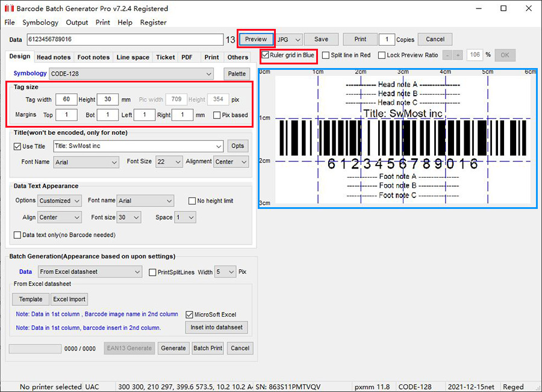Enable Split line in Red checkbox

point(326,55)
